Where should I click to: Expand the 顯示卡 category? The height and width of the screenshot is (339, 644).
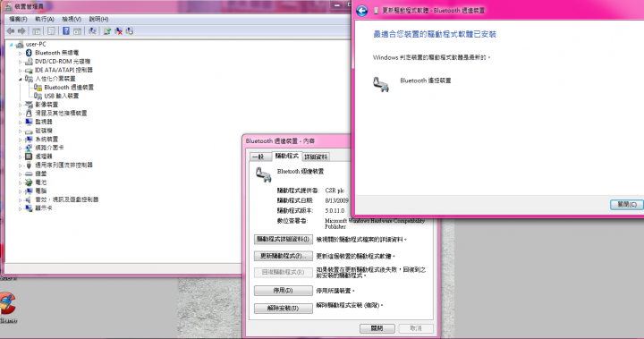click(20, 208)
